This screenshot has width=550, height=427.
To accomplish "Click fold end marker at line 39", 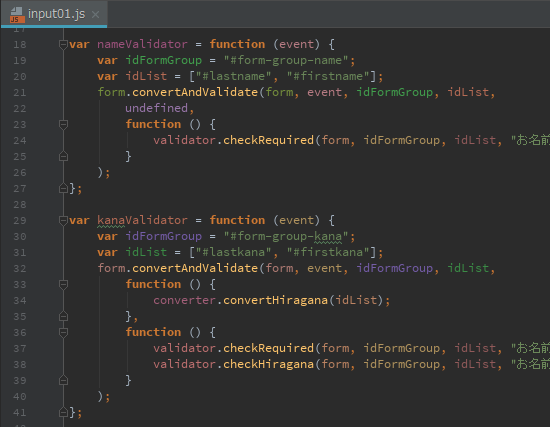I will [x=63, y=380].
